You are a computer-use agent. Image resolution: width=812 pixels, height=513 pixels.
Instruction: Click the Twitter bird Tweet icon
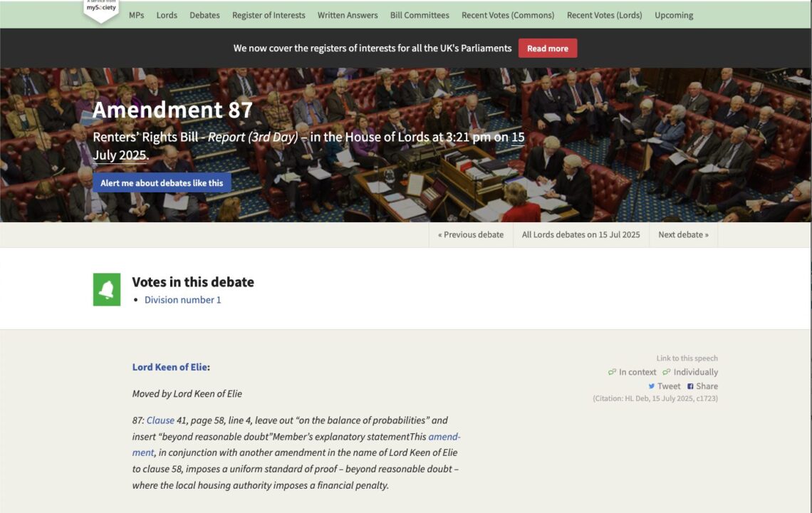point(651,386)
